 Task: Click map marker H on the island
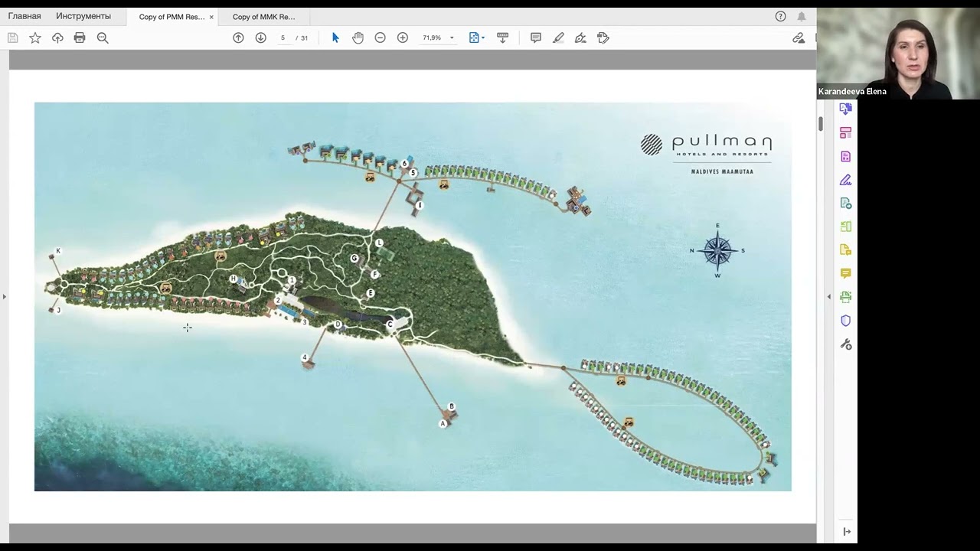[x=233, y=279]
